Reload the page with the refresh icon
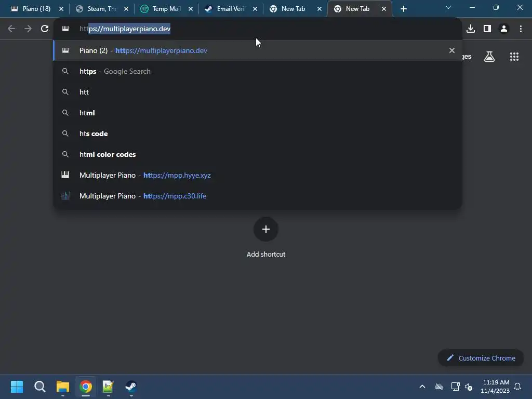 pos(45,29)
